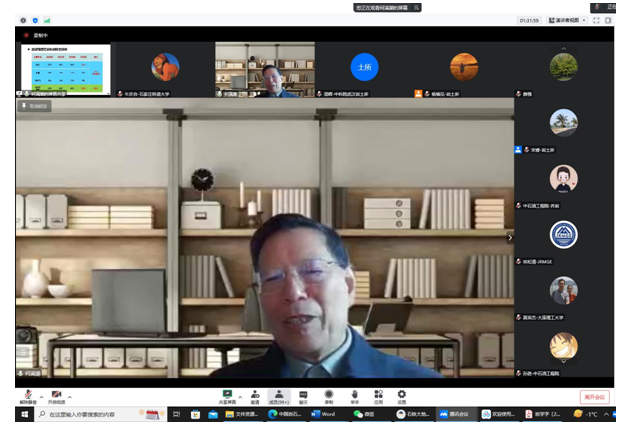This screenshot has height=428, width=630.
Task: Collapse the right participant sidebar arrow
Action: pos(509,237)
